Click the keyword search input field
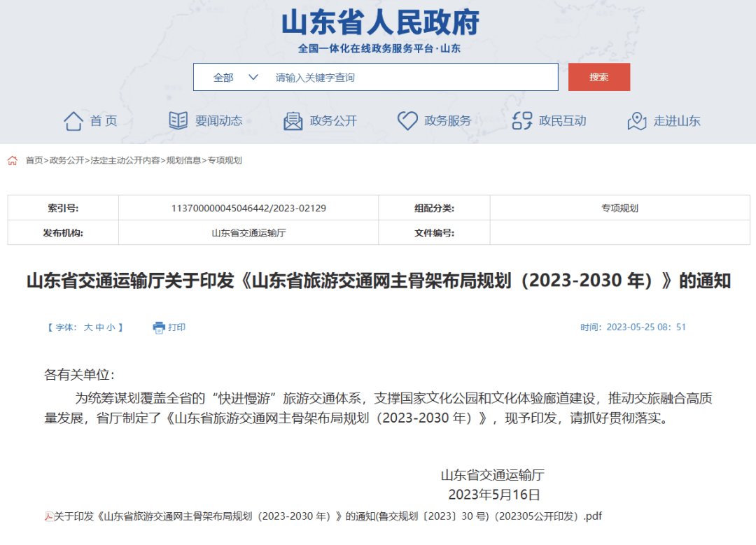Viewport: 756px width, 545px height. 413,77
